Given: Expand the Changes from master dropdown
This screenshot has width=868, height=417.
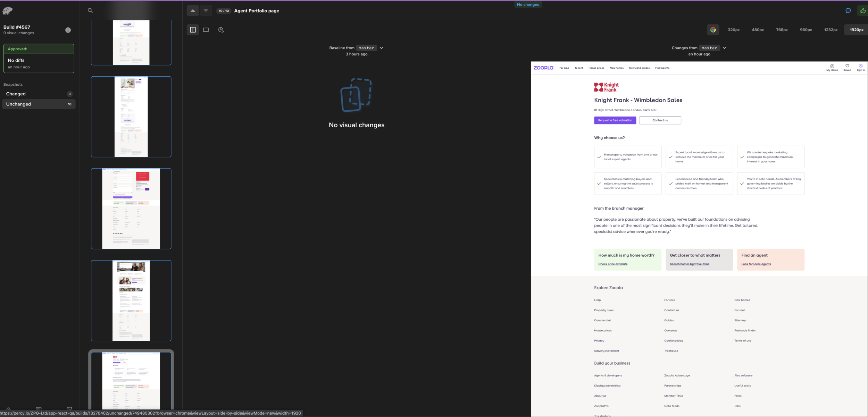Looking at the screenshot, I should coord(724,48).
